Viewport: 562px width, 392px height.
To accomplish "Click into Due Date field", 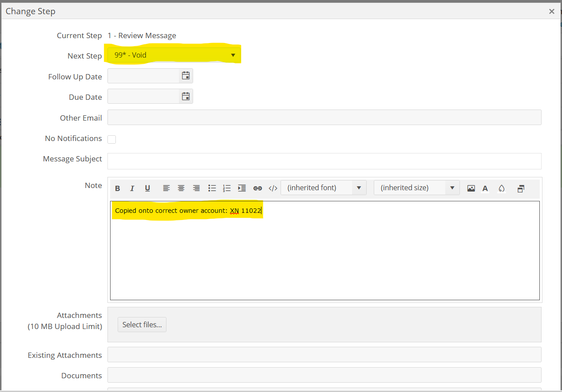I will 143,96.
